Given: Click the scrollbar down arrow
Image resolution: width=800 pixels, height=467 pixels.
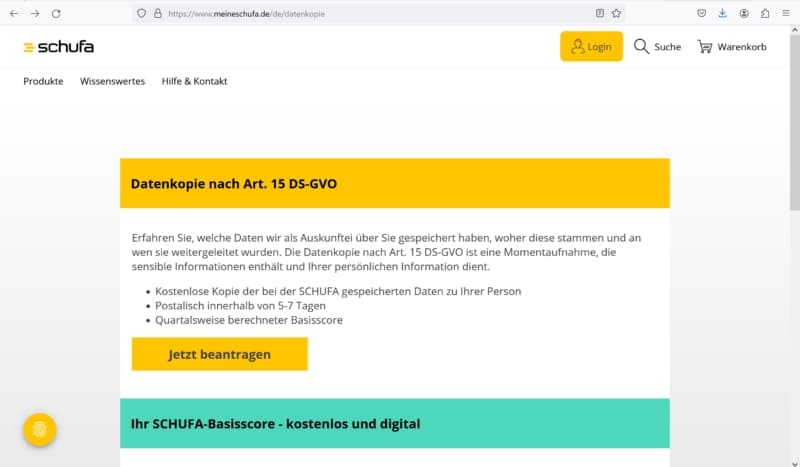Looking at the screenshot, I should pyautogui.click(x=795, y=462).
